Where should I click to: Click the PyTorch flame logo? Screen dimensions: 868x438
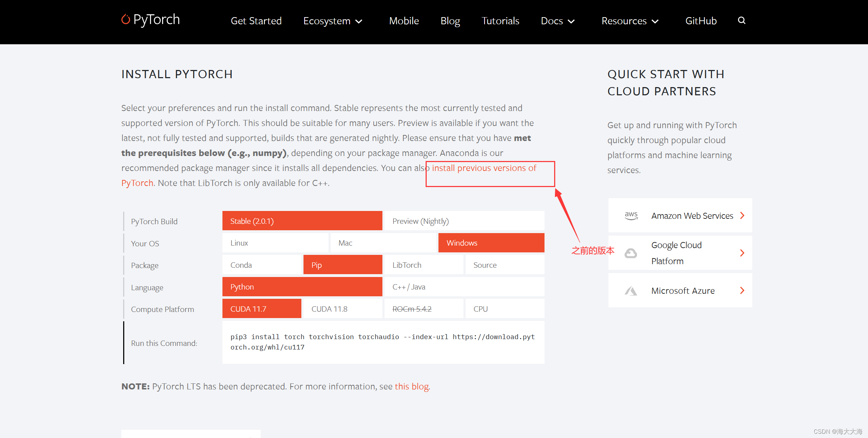click(x=125, y=19)
